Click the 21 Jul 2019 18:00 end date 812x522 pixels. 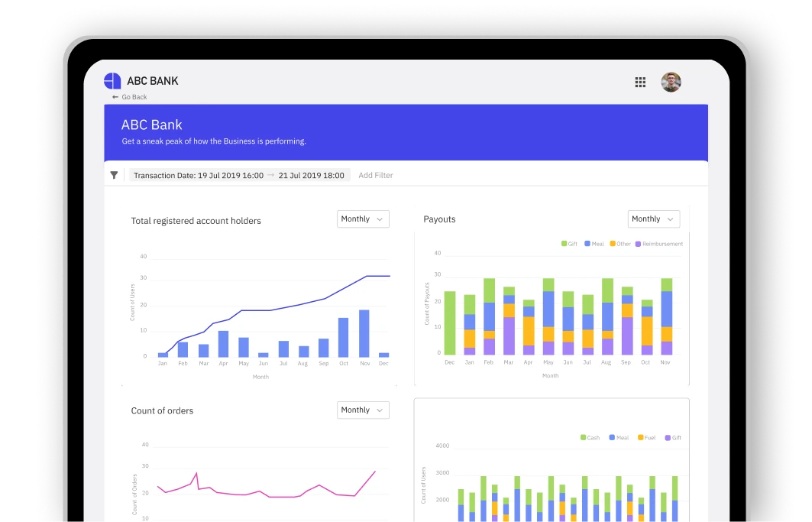(x=311, y=175)
